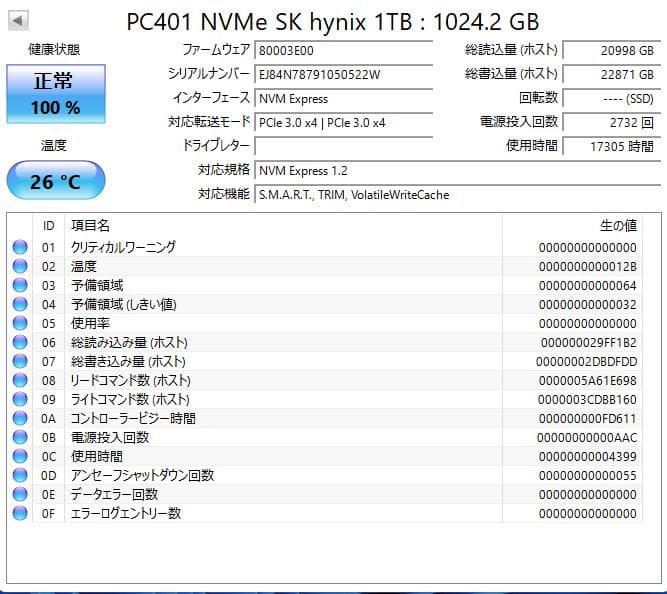Select the ライトコマンド数 (ホスト) attribute name
Image resolution: width=667 pixels, height=594 pixels.
130,400
